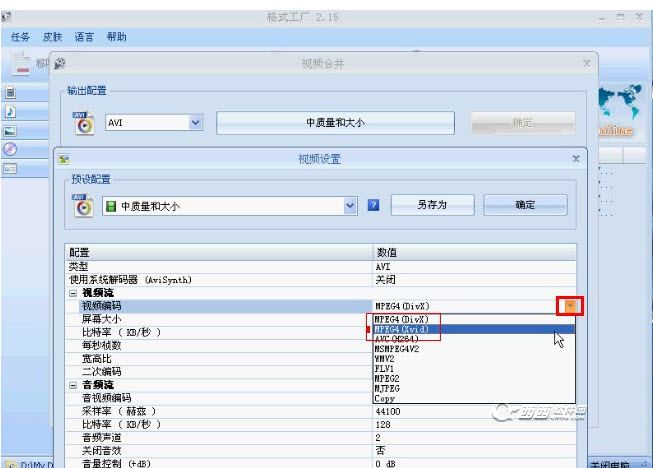653x468 pixels.
Task: Click the AVI file icon in 预设配置
Action: point(83,205)
